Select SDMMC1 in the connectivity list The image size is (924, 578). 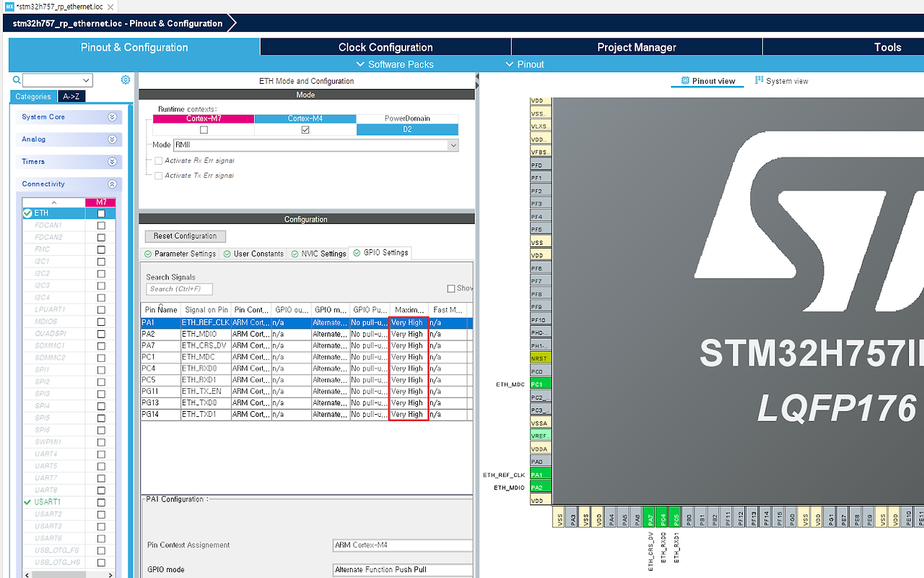(x=50, y=345)
